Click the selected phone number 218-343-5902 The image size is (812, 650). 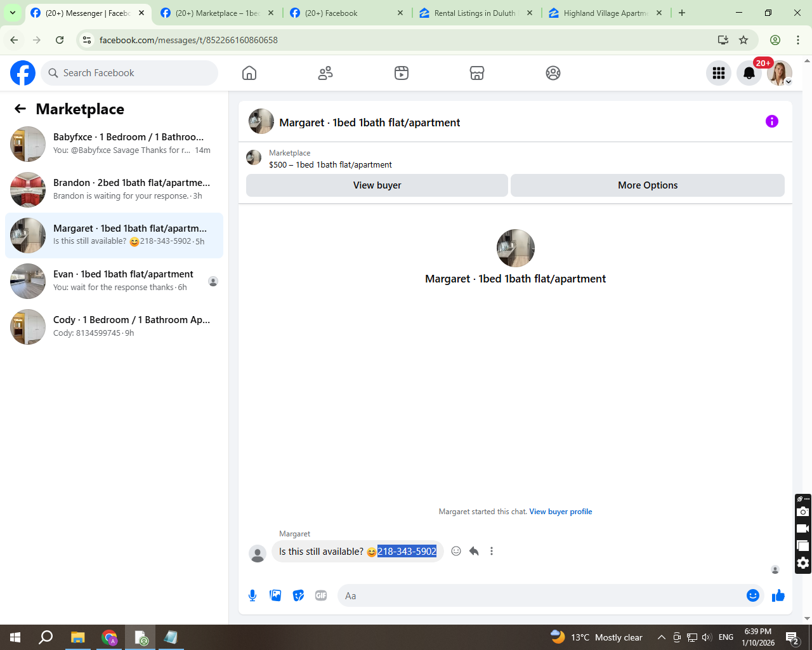click(407, 552)
